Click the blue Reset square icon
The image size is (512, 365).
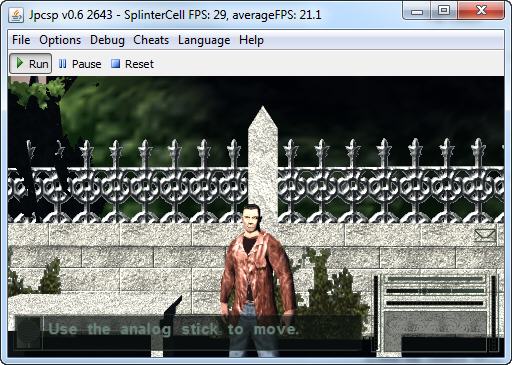point(115,64)
